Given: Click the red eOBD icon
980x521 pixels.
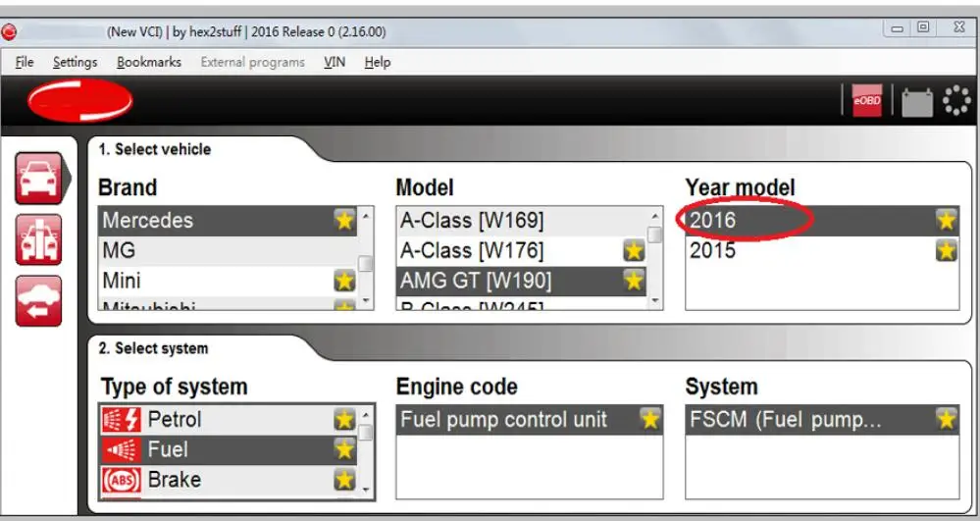Looking at the screenshot, I should click(867, 100).
